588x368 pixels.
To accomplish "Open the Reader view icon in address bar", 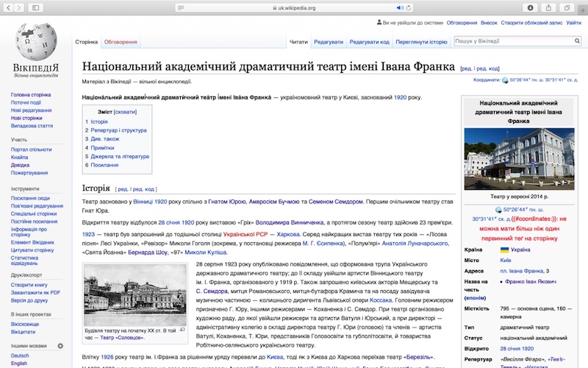I will pos(181,7).
